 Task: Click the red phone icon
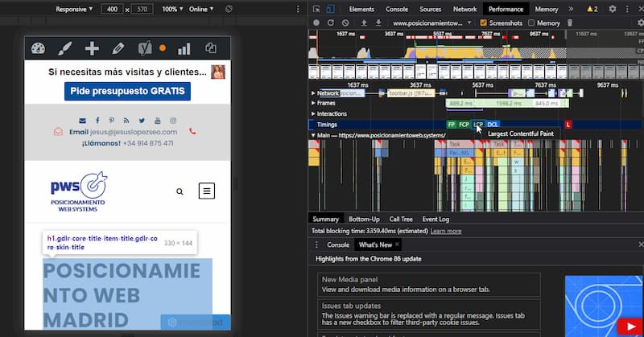(x=192, y=131)
